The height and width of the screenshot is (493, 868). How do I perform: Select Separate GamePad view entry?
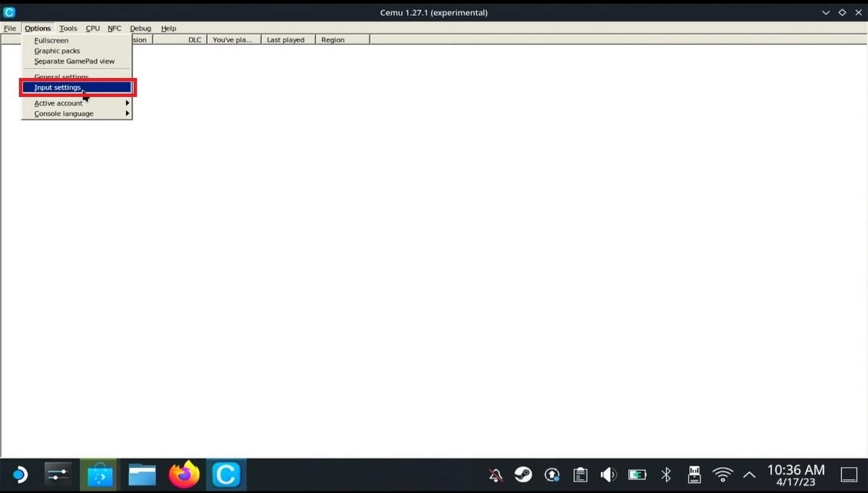(77, 61)
